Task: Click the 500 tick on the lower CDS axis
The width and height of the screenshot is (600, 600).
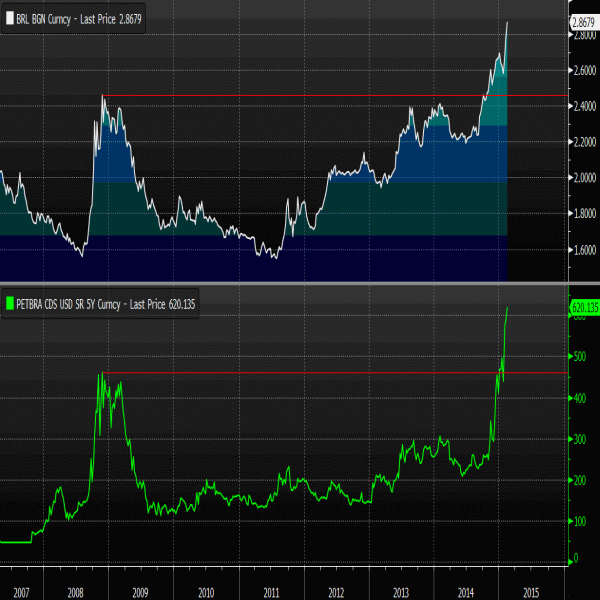Action: click(x=577, y=356)
